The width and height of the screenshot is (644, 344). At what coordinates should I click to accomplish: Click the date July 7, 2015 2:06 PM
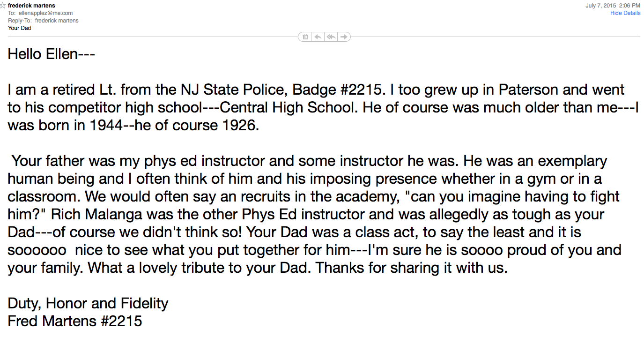coord(613,6)
